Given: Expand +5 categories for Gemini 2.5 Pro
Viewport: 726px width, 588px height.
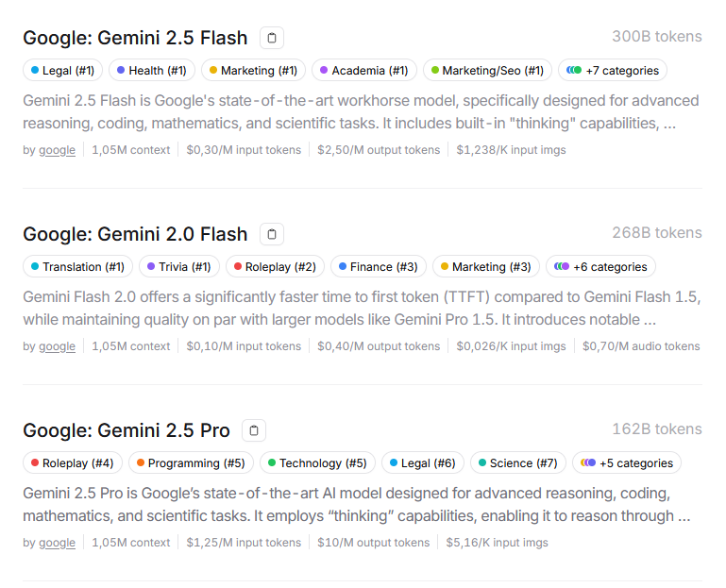Looking at the screenshot, I should pyautogui.click(x=626, y=462).
